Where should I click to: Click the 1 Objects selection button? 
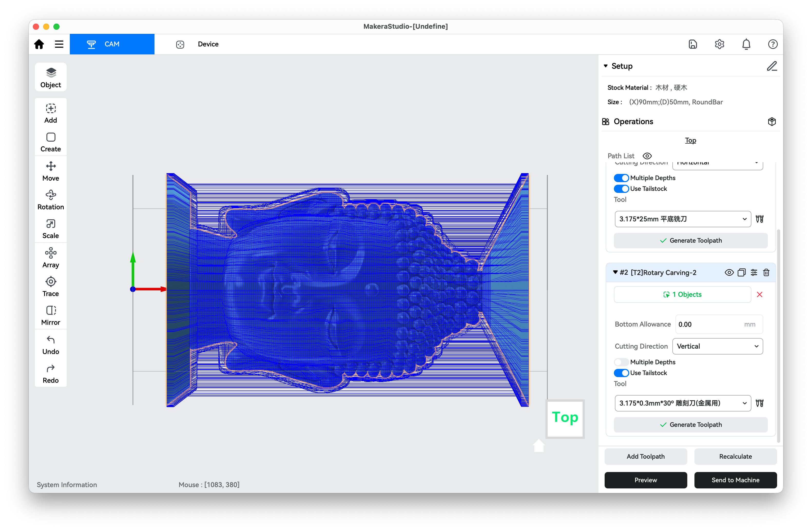[682, 294]
